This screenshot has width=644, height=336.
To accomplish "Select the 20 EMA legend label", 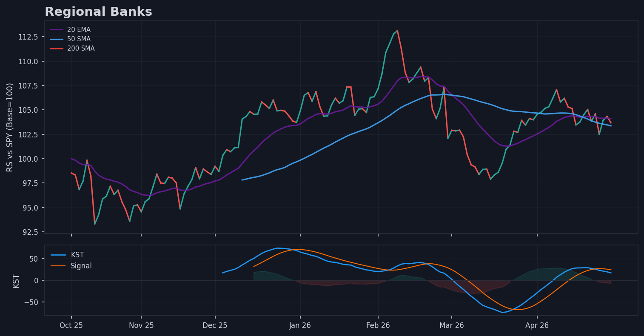I will 79,30.
